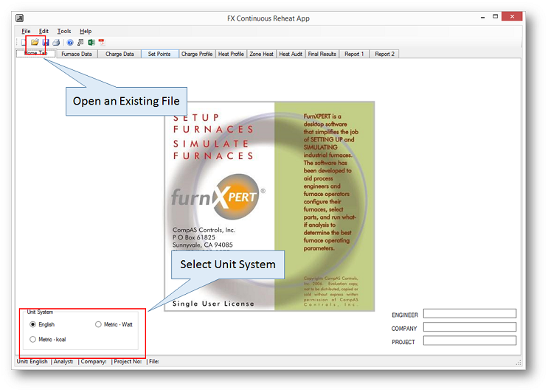Click the New file toolbar icon
The image size is (548, 392).
pyautogui.click(x=23, y=42)
